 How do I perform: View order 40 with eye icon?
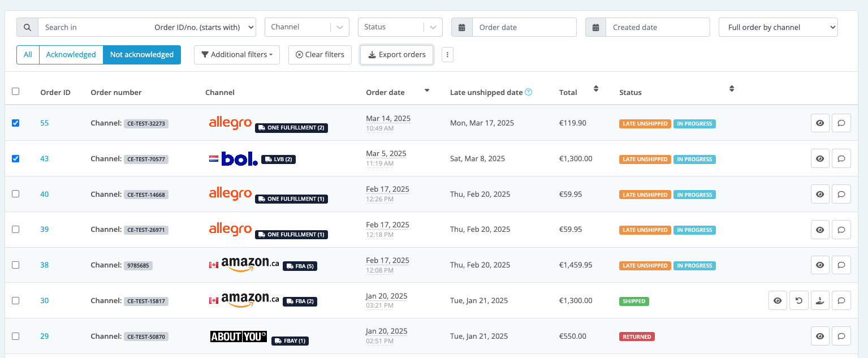820,195
